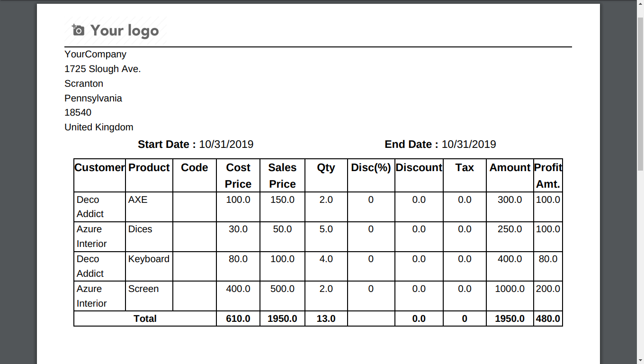This screenshot has width=644, height=364.
Task: Click the amount '250.0' in Dices row
Action: [x=510, y=229]
